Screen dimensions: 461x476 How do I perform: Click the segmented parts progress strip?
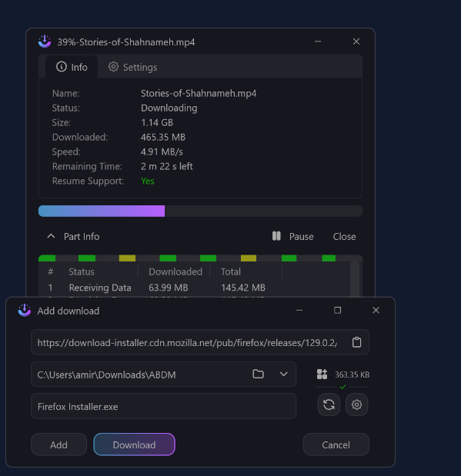[200, 258]
